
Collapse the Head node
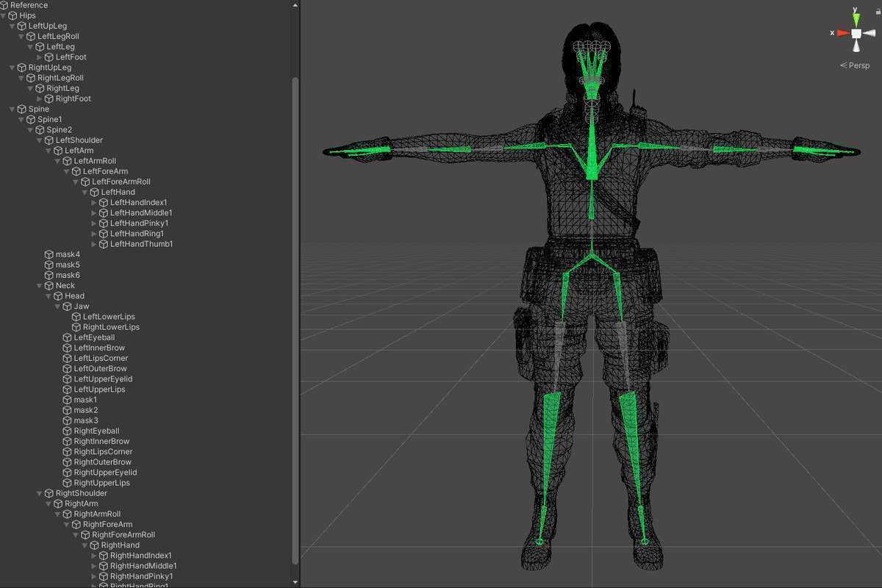tap(49, 296)
